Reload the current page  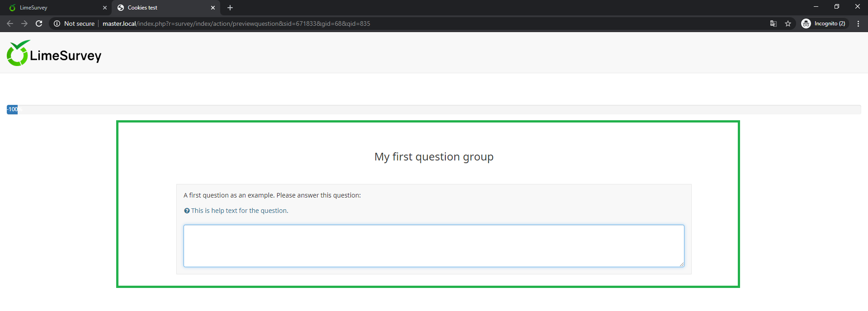(39, 24)
